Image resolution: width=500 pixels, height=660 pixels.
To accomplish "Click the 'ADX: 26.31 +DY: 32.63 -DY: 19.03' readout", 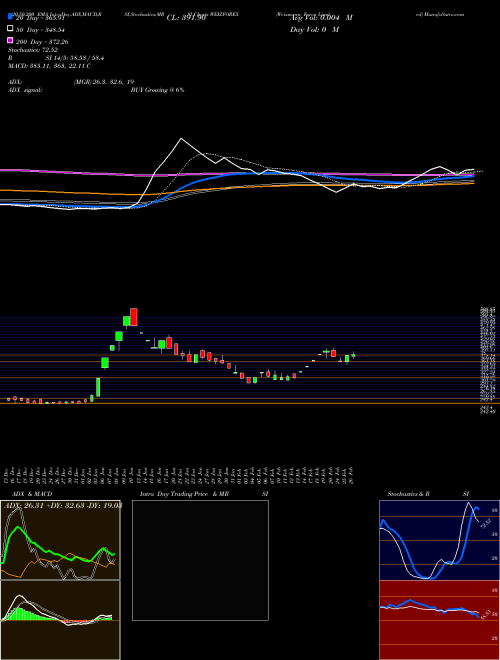I will (x=63, y=506).
